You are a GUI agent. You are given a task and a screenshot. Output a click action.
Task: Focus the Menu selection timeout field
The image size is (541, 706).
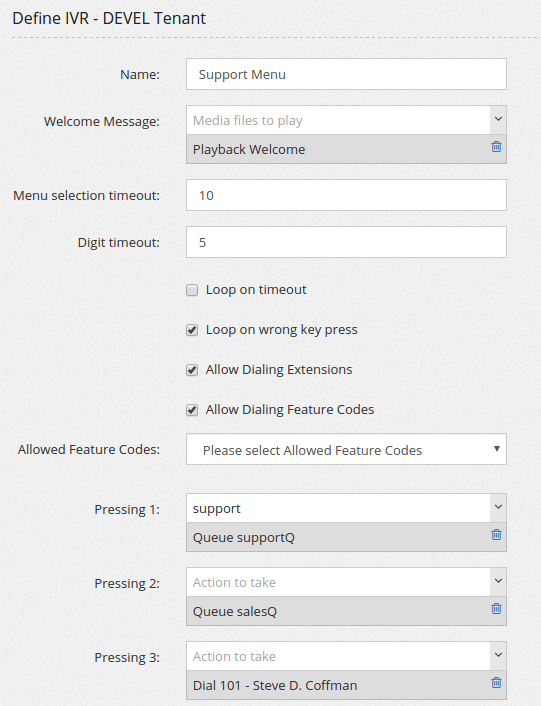coord(346,195)
